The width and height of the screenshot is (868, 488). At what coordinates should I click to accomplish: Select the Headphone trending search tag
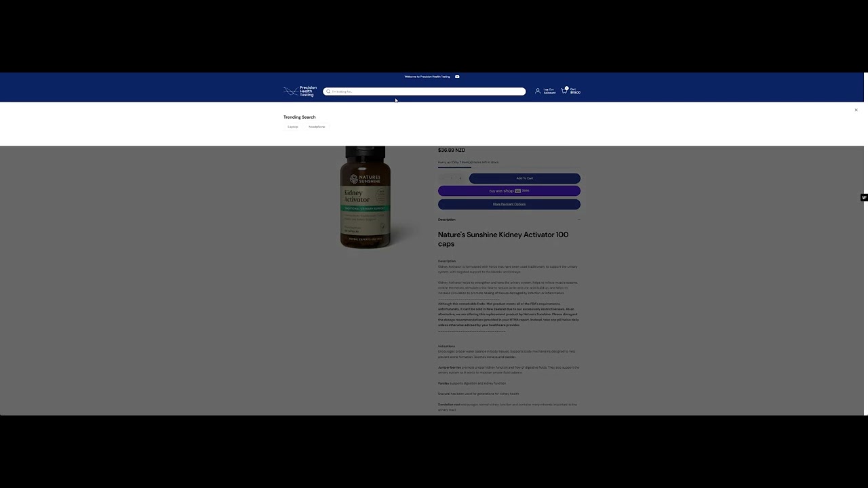317,127
